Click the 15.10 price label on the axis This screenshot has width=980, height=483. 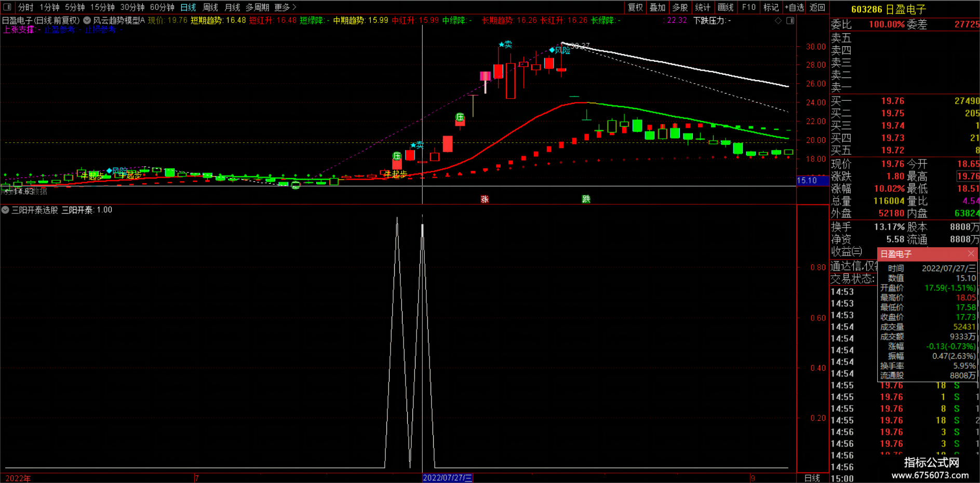coord(807,181)
